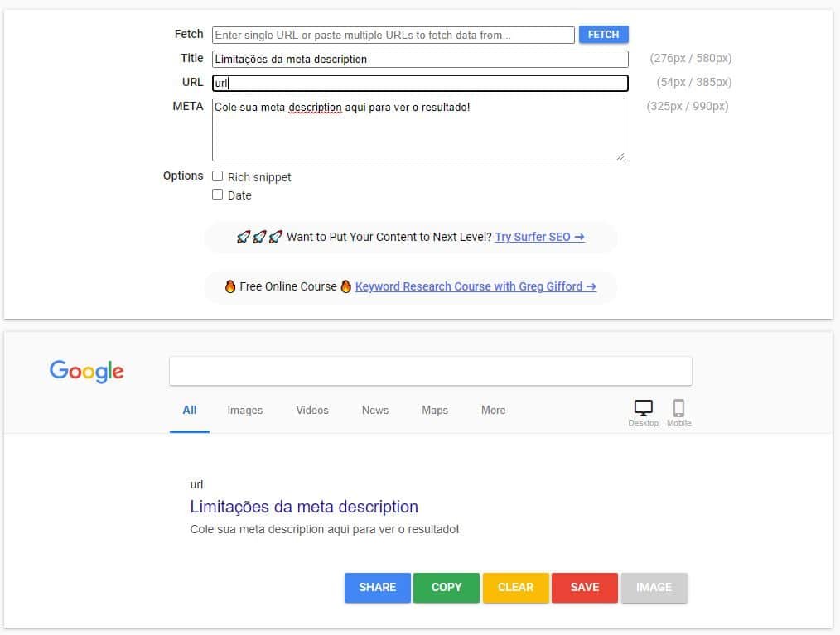This screenshot has height=635, width=840.
Task: Expand the More search options
Action: [x=493, y=410]
